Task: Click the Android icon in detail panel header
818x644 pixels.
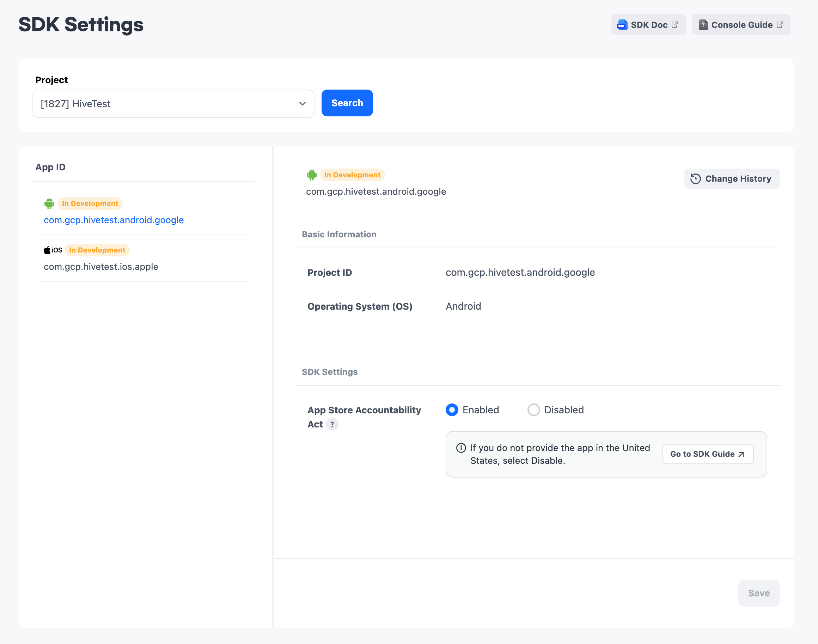Action: [x=311, y=175]
